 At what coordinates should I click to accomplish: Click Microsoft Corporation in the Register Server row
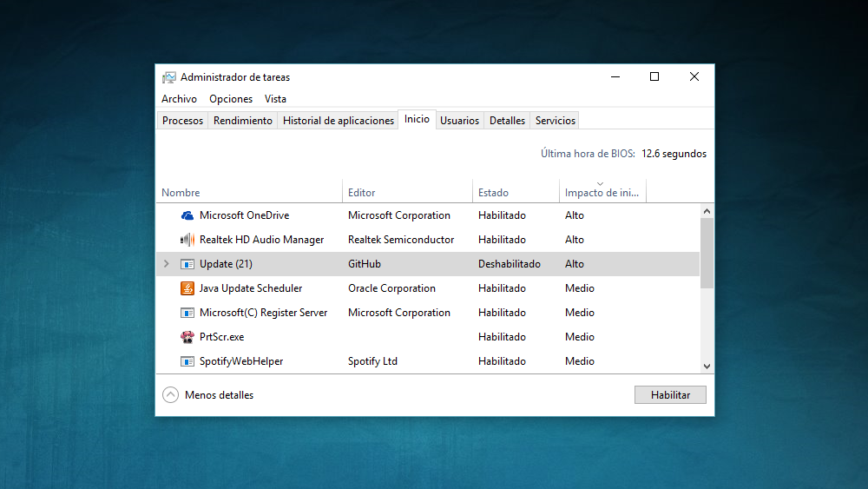tap(399, 313)
